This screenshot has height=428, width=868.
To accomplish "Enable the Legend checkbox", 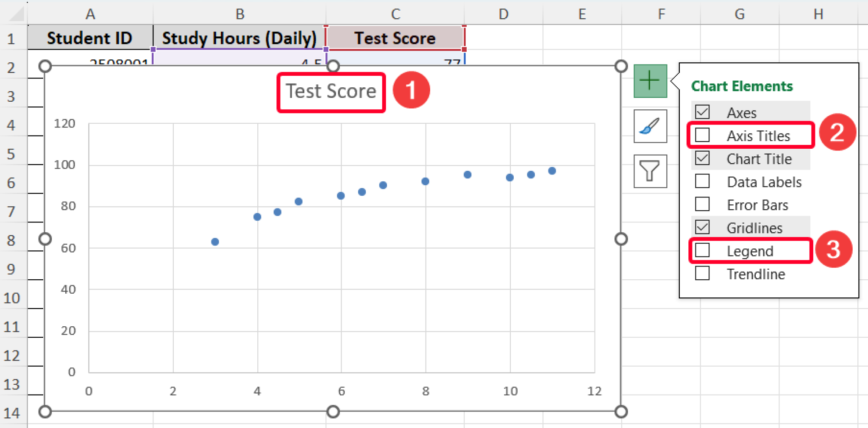I will point(702,250).
